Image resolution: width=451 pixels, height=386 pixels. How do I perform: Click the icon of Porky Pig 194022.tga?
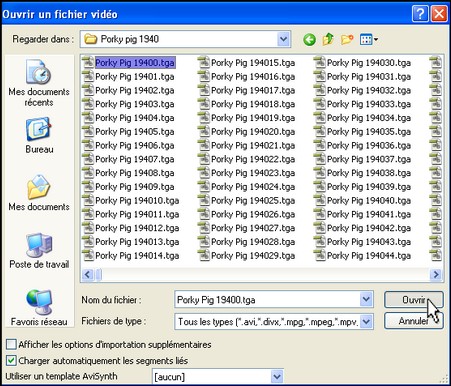pos(204,159)
